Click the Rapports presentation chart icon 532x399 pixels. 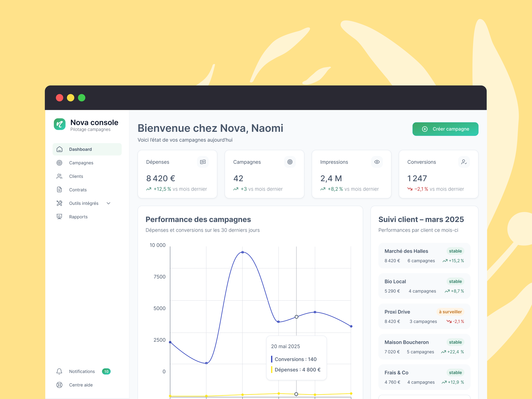[59, 217]
